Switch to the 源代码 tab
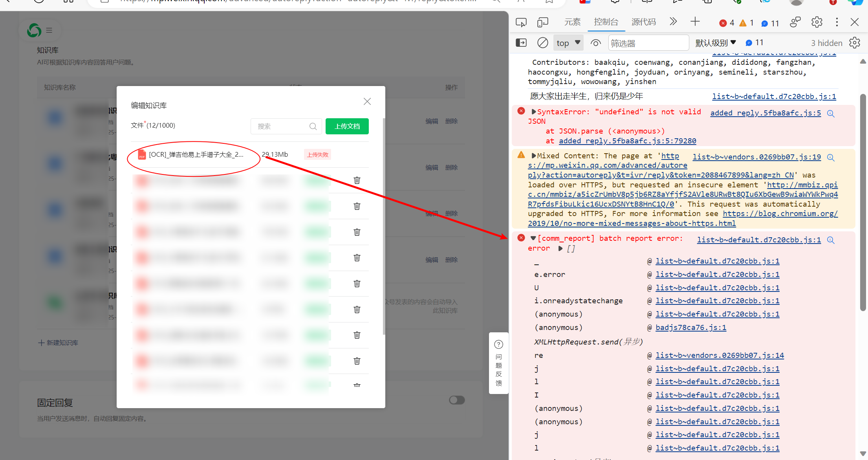The height and width of the screenshot is (460, 868). (643, 22)
